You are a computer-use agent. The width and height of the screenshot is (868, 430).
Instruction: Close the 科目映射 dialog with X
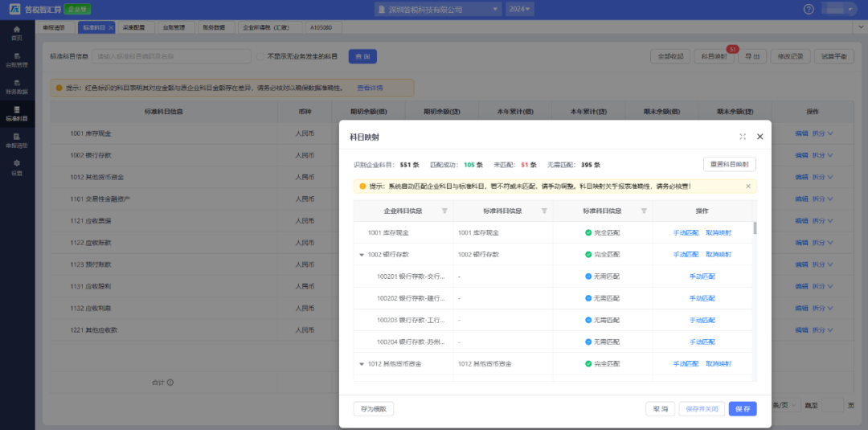tap(760, 137)
